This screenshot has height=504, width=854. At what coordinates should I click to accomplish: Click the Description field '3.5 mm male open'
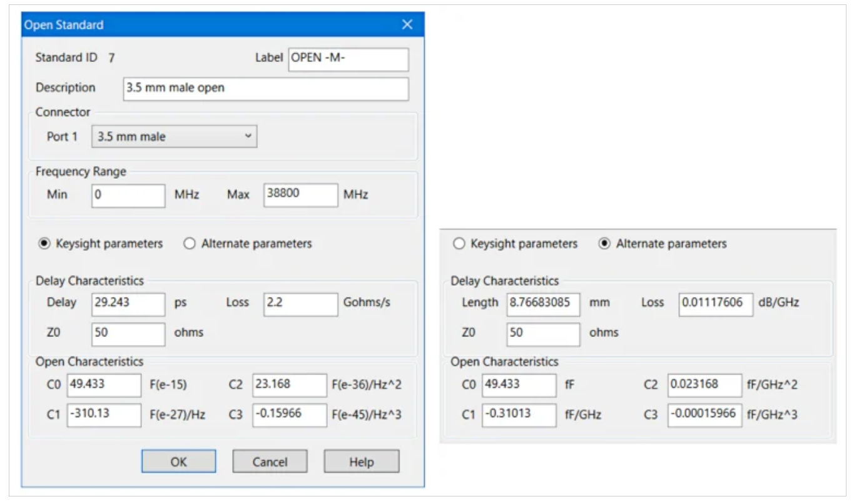(x=266, y=89)
